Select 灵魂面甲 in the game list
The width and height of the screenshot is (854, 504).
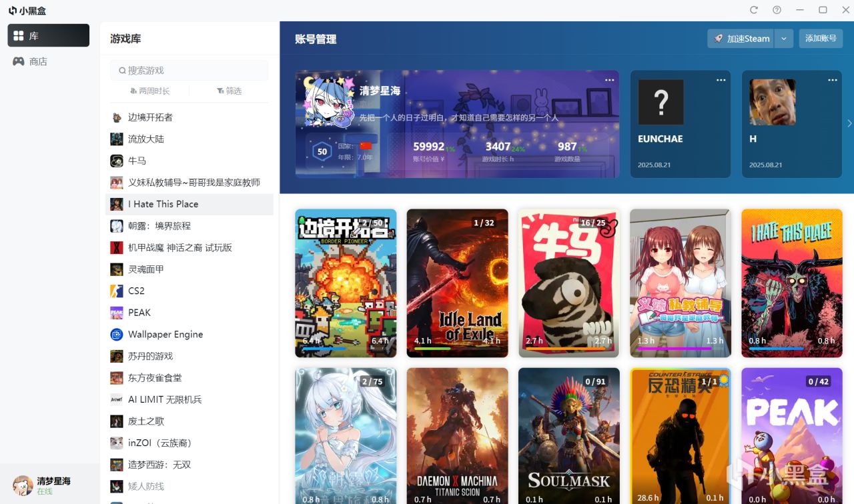(189, 269)
